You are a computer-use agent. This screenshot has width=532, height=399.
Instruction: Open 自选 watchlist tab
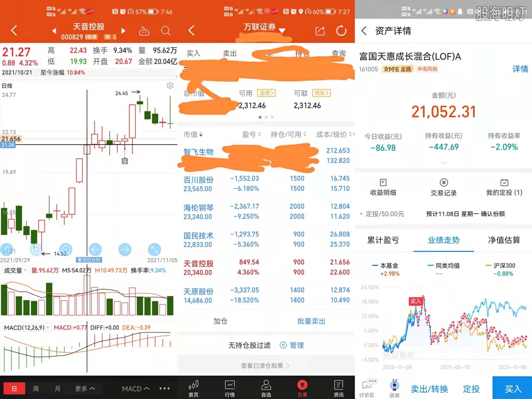(x=266, y=388)
